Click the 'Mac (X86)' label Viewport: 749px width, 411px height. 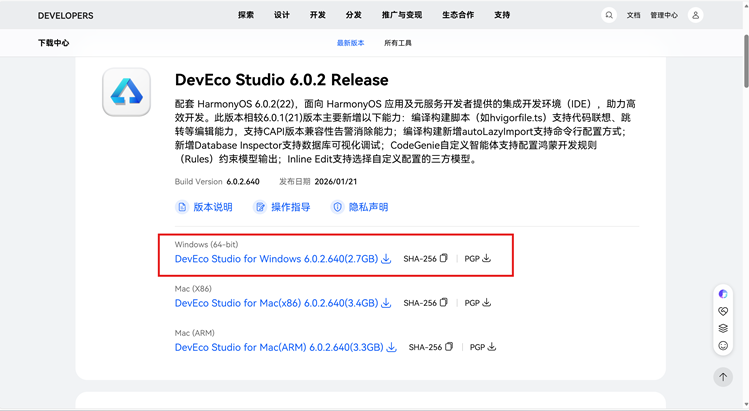coord(193,289)
